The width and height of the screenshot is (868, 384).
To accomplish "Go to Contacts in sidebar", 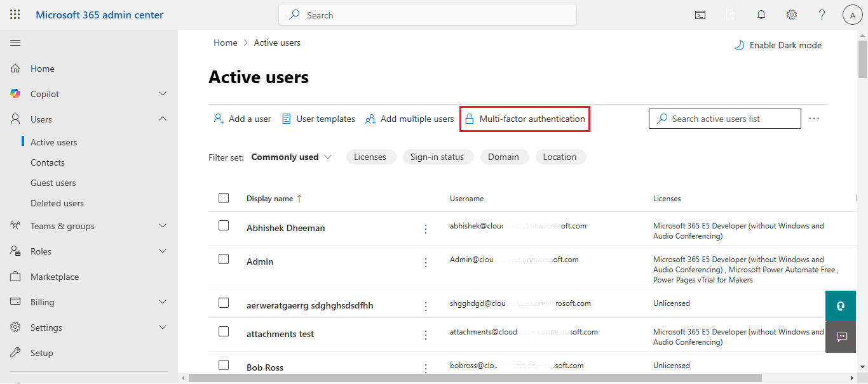I will [48, 162].
